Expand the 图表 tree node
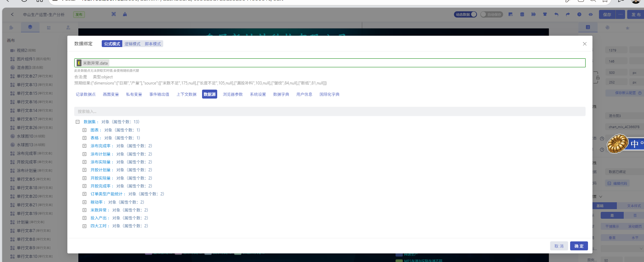 pos(84,130)
